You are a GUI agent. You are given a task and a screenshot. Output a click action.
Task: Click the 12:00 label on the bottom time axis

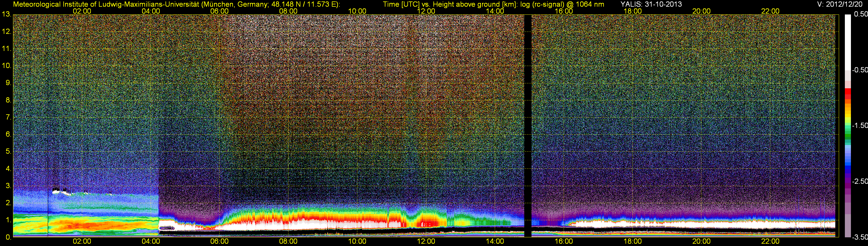click(426, 241)
